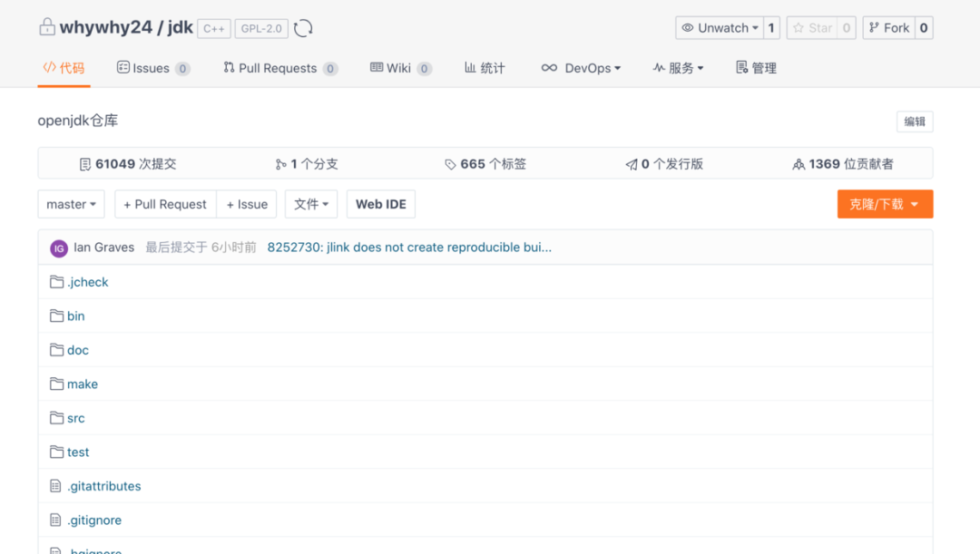Open the .gitattributes file

104,486
